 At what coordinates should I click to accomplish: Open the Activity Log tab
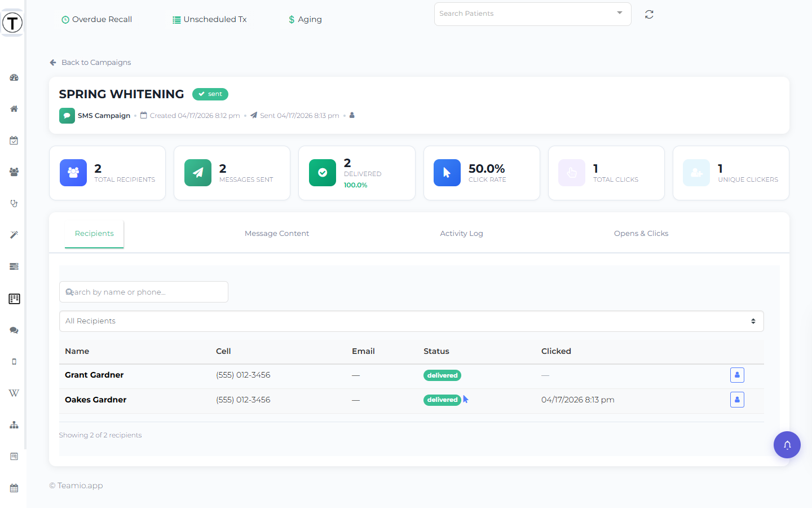[461, 234]
